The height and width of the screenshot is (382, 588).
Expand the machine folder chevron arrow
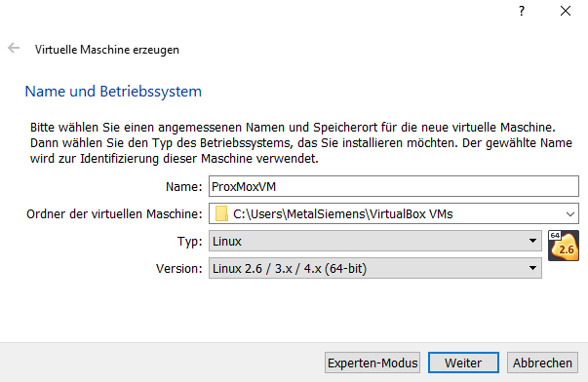[x=570, y=214]
